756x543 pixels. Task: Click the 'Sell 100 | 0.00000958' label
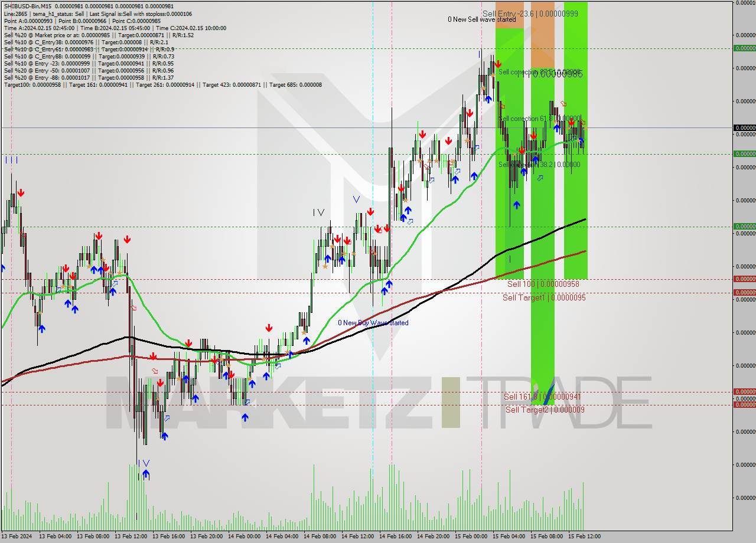point(543,284)
